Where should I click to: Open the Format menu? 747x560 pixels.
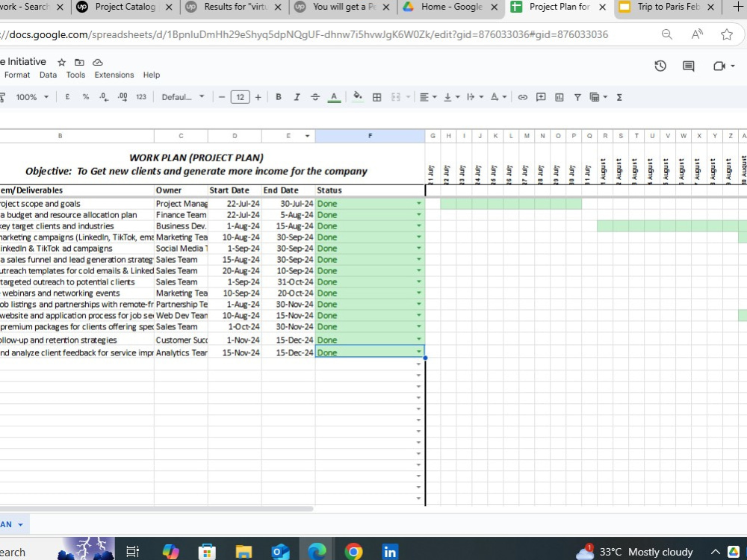17,75
